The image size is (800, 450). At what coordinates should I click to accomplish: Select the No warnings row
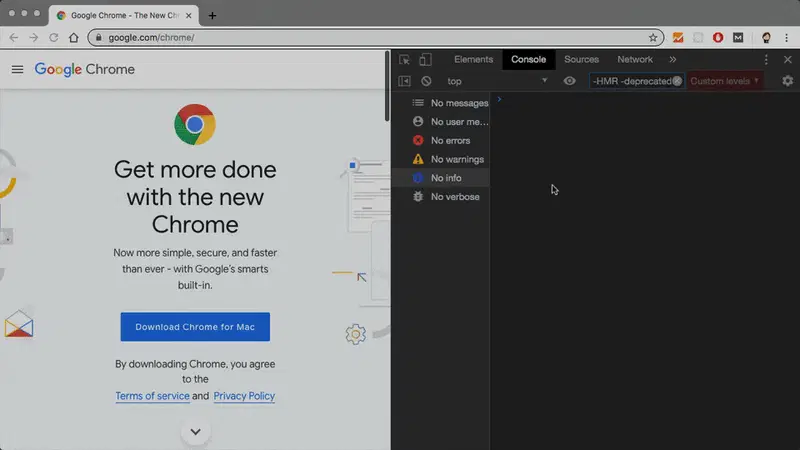(441, 159)
